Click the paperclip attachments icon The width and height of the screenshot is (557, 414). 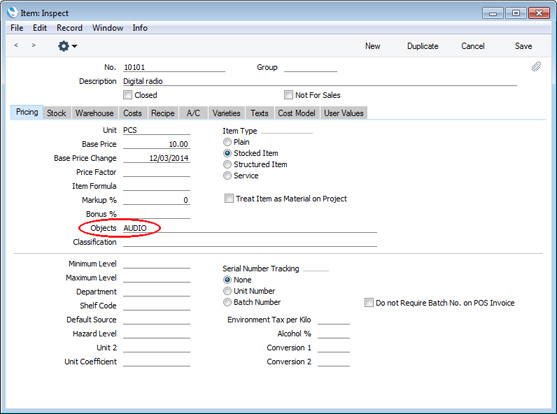point(536,66)
